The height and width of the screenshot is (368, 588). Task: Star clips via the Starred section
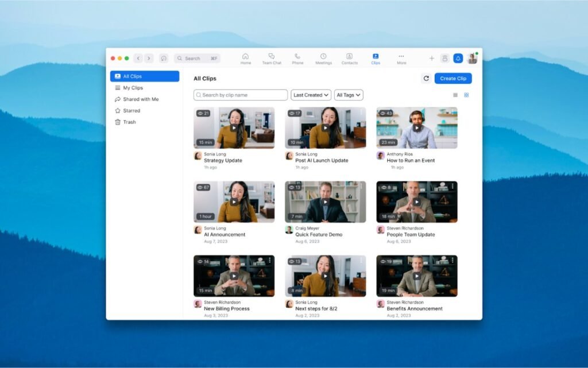click(x=130, y=110)
